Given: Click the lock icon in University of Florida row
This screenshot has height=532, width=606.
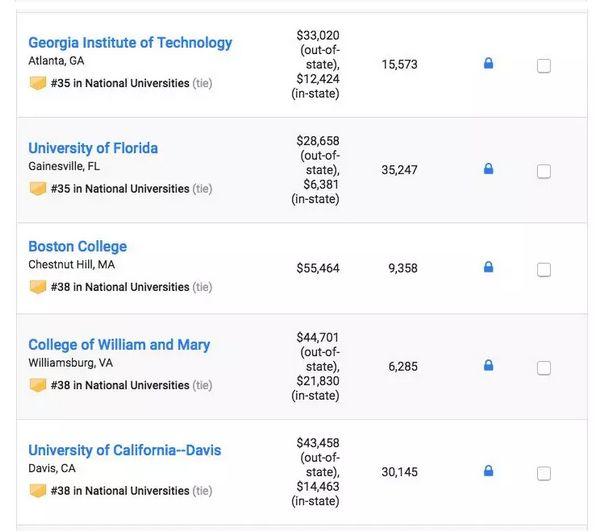Looking at the screenshot, I should [x=488, y=169].
